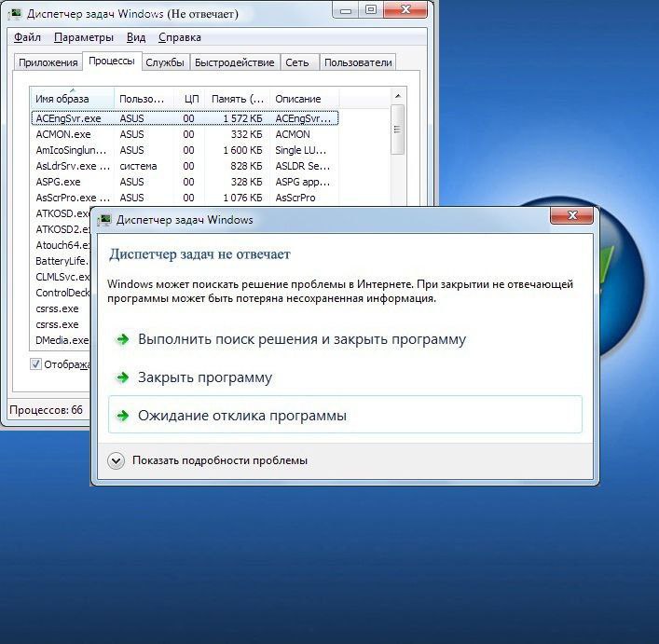Minimize the Task Manager window
This screenshot has height=644, width=659.
346,10
